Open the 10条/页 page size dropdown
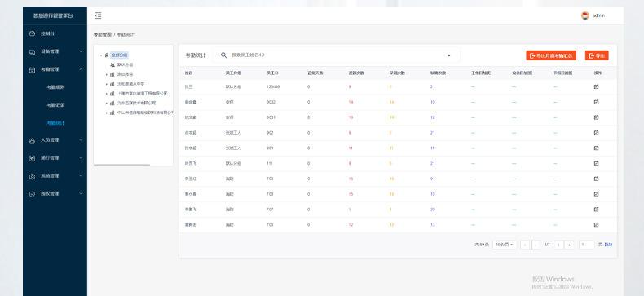This screenshot has height=296, width=644. pos(505,245)
